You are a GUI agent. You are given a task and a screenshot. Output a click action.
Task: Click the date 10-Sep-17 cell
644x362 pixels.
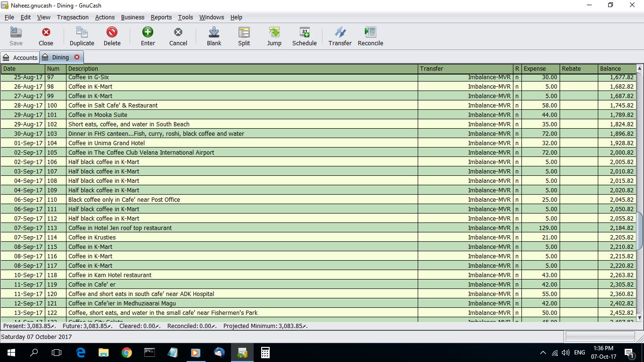click(23, 275)
